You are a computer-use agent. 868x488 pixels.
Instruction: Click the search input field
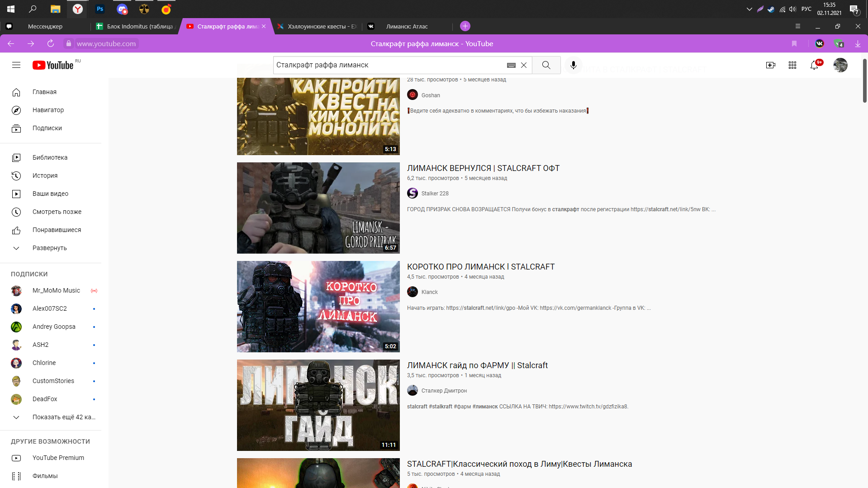pos(389,65)
